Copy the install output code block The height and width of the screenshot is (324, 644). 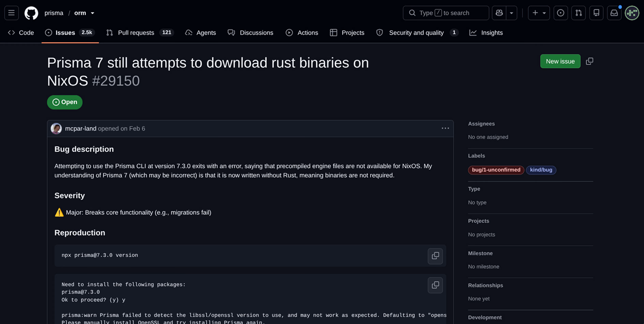435,285
